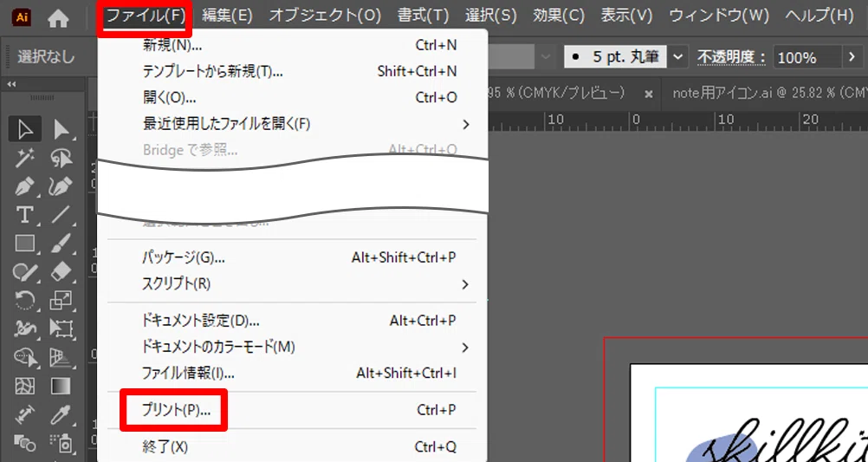
Task: Choose テンプレートから新規(T)... menu entry
Action: coord(292,71)
